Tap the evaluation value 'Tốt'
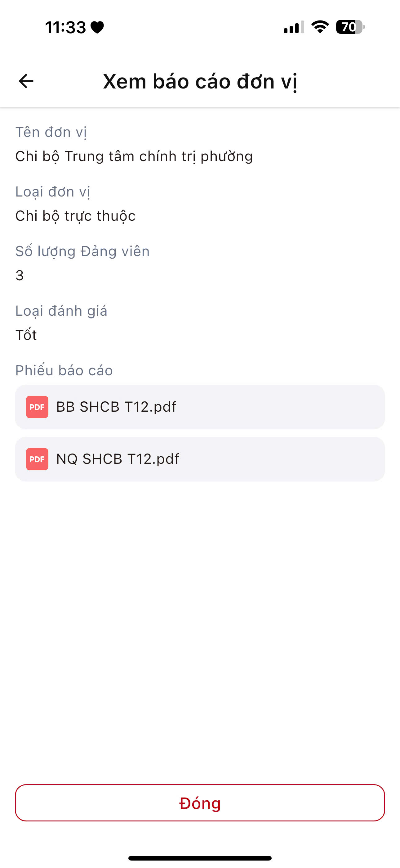Viewport: 400px width, 868px height. point(26,335)
